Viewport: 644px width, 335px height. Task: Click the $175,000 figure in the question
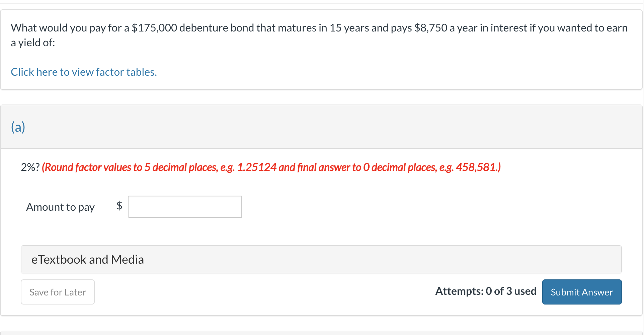click(x=154, y=28)
